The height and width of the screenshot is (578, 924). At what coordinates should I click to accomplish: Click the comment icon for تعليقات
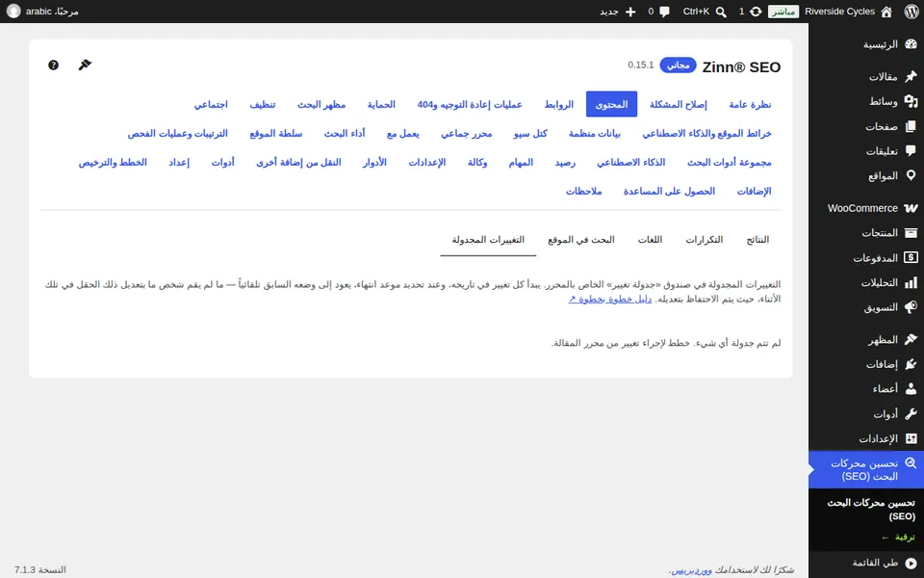click(x=911, y=151)
